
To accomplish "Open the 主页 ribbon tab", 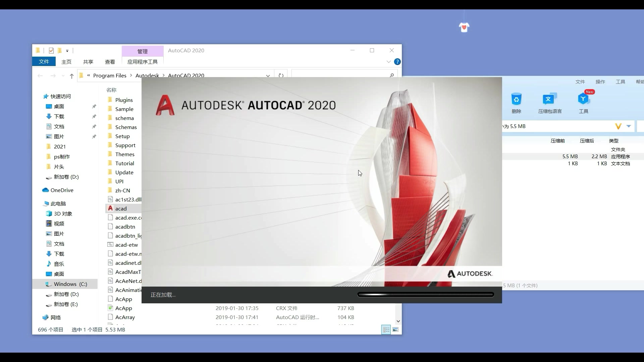I will point(66,62).
